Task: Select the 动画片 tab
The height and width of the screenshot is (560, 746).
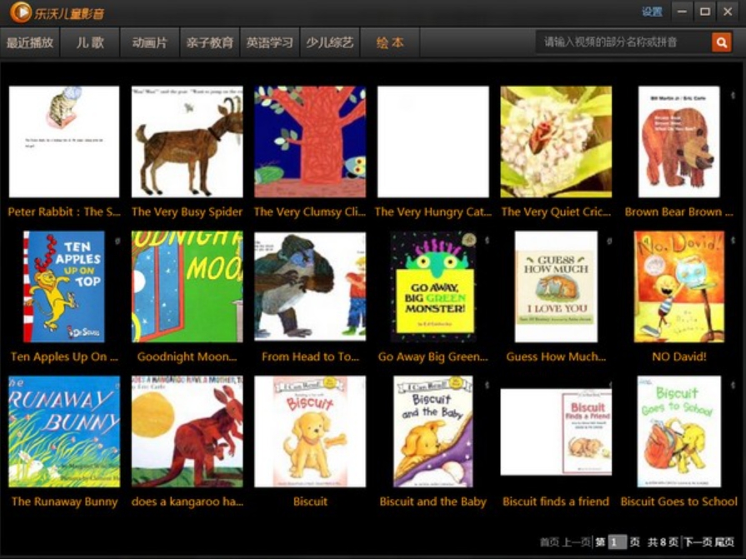Action: pyautogui.click(x=149, y=42)
